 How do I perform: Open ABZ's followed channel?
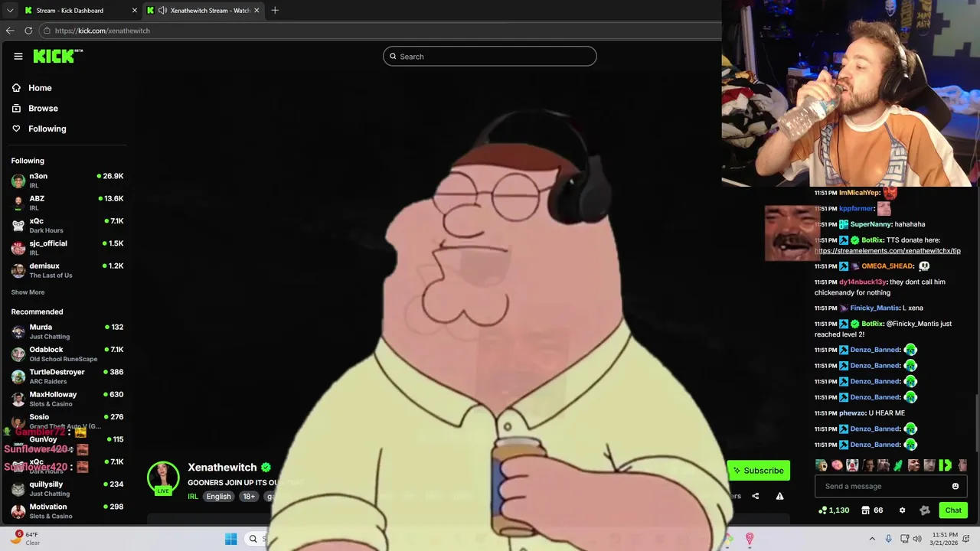click(67, 202)
